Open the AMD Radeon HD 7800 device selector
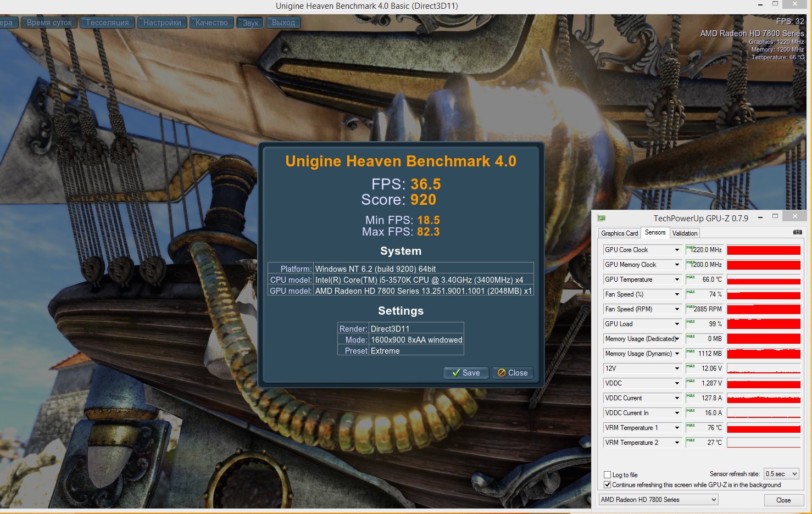812x514 pixels. point(659,500)
